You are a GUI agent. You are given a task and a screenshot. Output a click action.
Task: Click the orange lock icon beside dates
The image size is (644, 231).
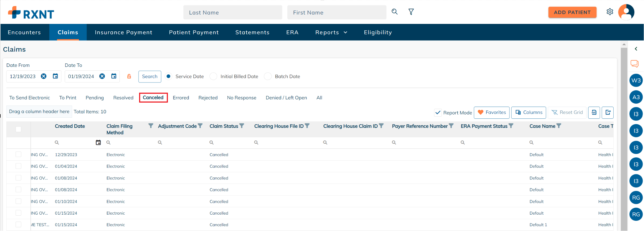pos(129,76)
